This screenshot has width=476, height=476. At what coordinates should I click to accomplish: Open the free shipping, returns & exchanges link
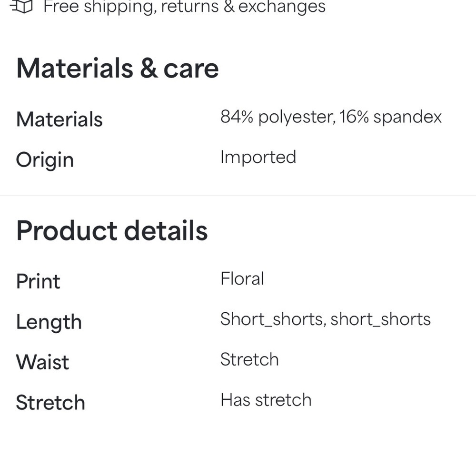click(x=184, y=7)
